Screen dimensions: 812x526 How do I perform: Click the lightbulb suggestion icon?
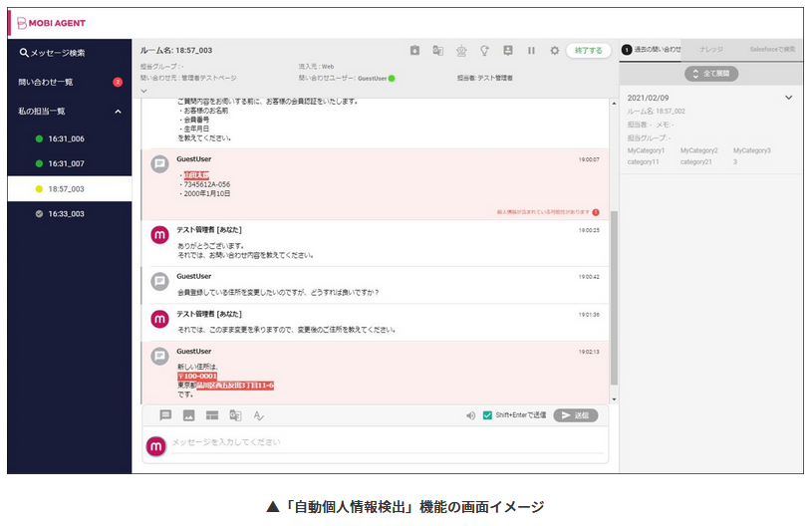point(485,50)
